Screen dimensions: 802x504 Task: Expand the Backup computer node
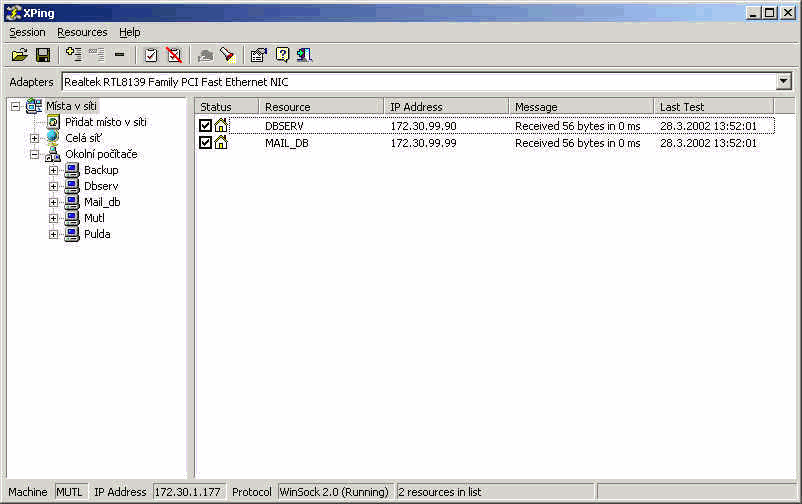pos(53,170)
